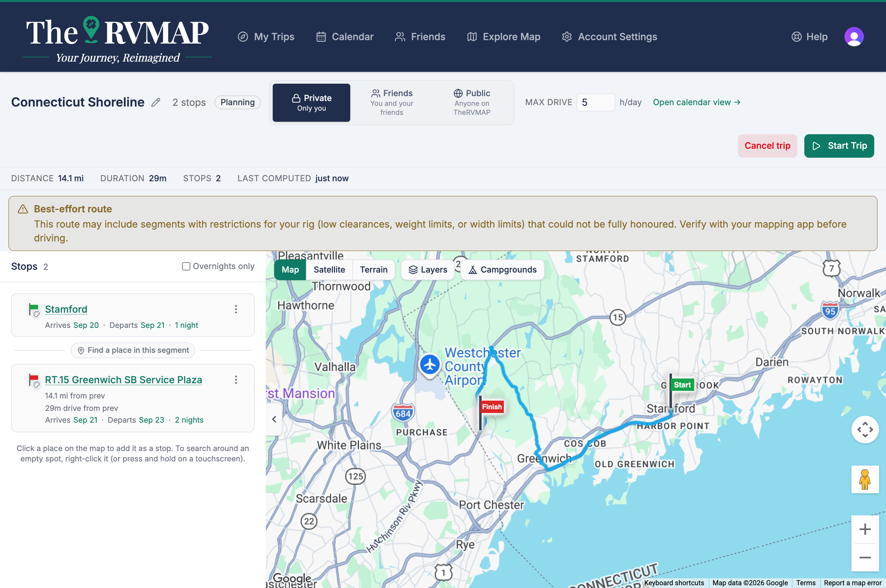
Task: Open Keyboard shortcuts
Action: click(x=674, y=583)
